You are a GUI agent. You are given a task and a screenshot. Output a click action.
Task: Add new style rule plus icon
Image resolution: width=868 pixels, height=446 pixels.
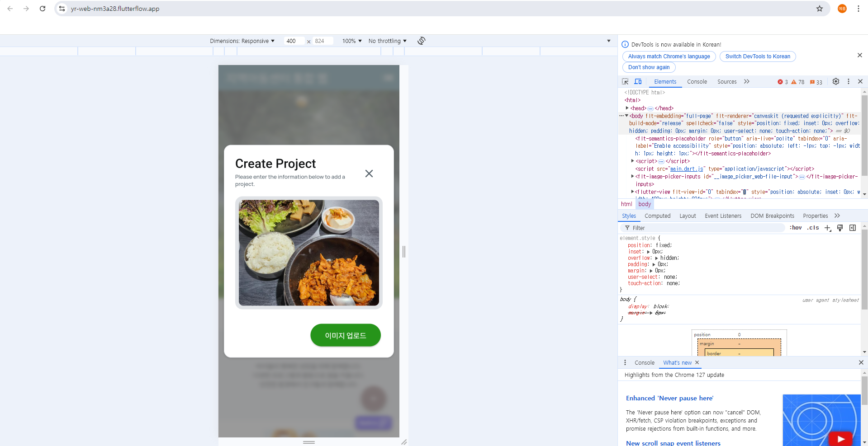[x=827, y=228]
